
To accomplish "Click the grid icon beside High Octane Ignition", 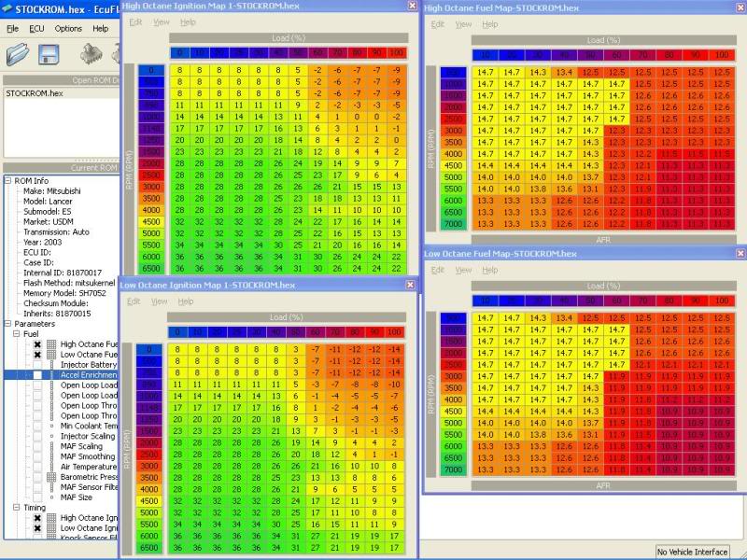I will [x=51, y=518].
